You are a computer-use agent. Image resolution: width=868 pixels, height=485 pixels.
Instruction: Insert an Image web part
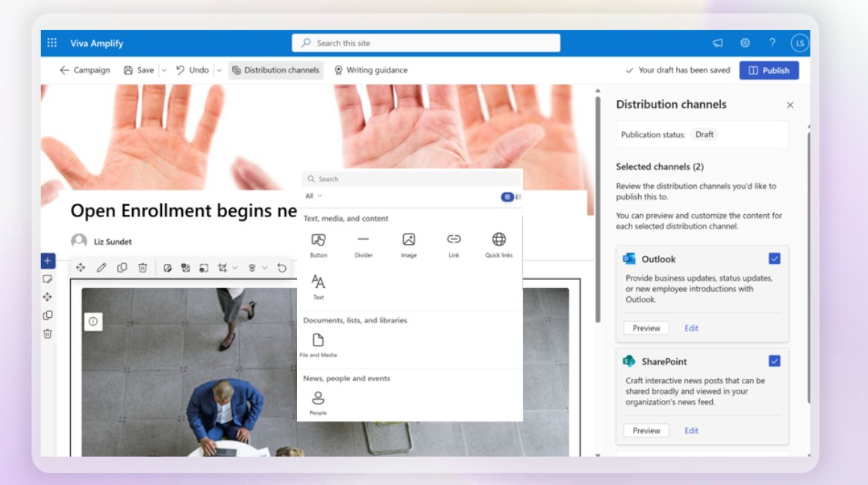408,245
